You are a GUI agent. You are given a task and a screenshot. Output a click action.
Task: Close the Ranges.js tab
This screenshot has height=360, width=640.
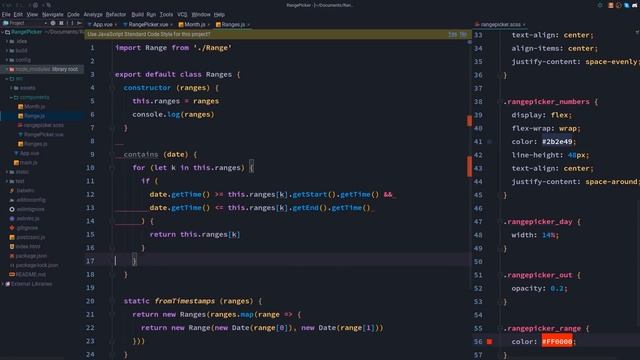tap(248, 24)
